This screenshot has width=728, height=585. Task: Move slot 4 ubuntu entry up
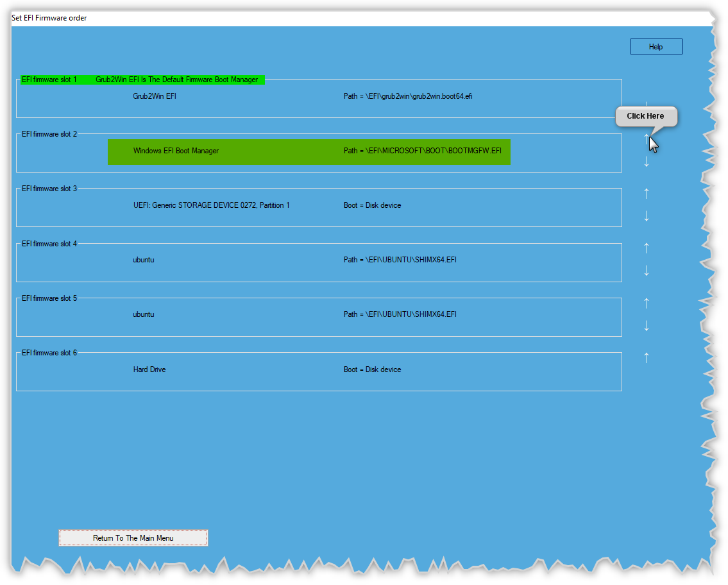pyautogui.click(x=647, y=248)
